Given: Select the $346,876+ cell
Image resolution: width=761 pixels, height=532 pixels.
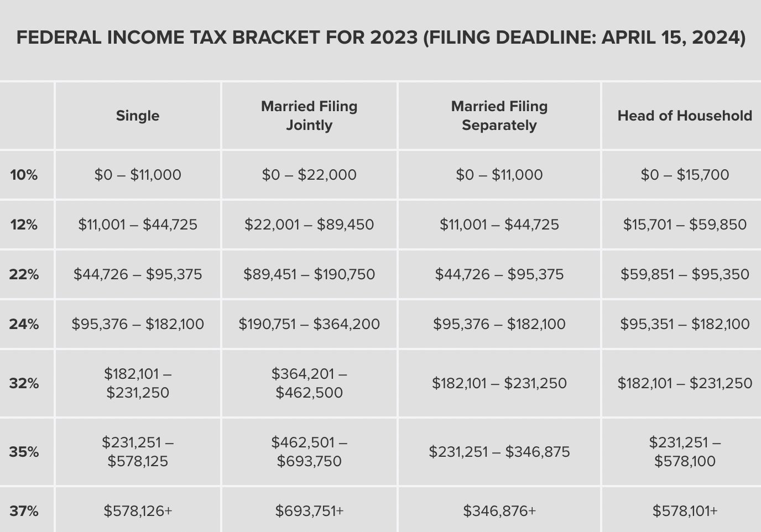Looking at the screenshot, I should [499, 510].
